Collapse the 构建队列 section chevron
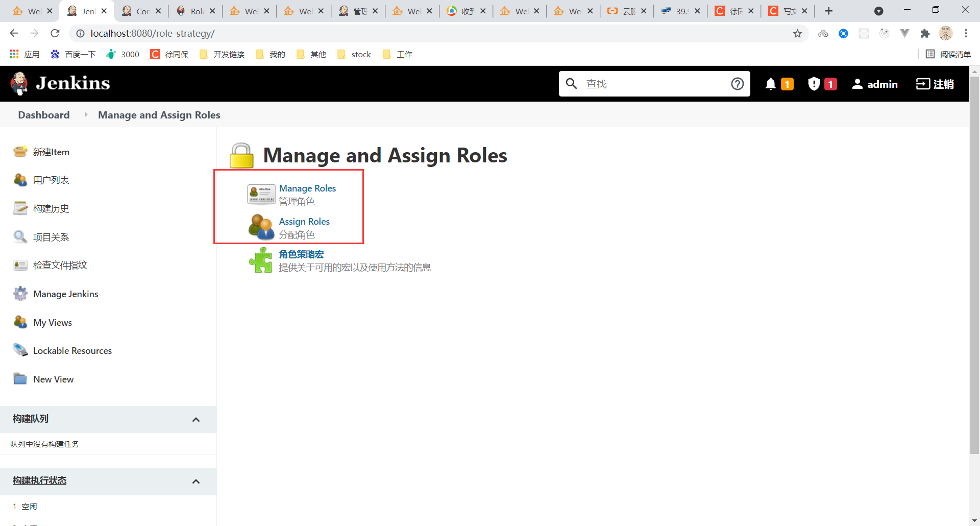 click(196, 419)
